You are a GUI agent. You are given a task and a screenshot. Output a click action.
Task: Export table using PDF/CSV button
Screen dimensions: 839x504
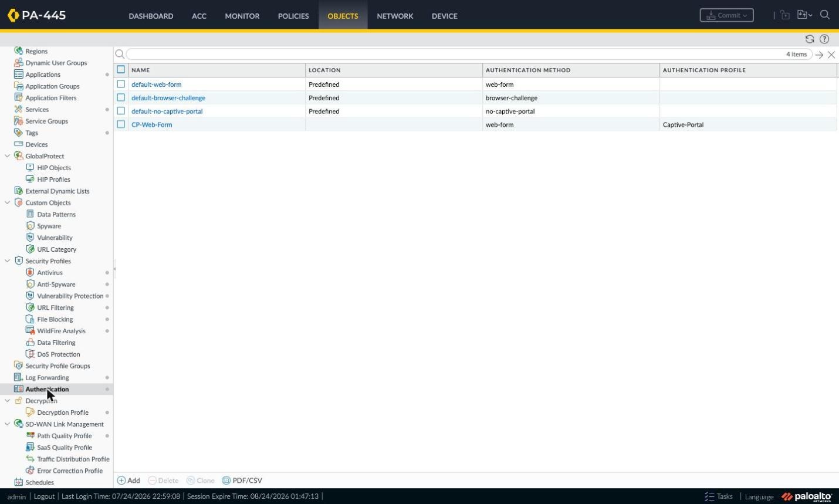click(x=242, y=481)
